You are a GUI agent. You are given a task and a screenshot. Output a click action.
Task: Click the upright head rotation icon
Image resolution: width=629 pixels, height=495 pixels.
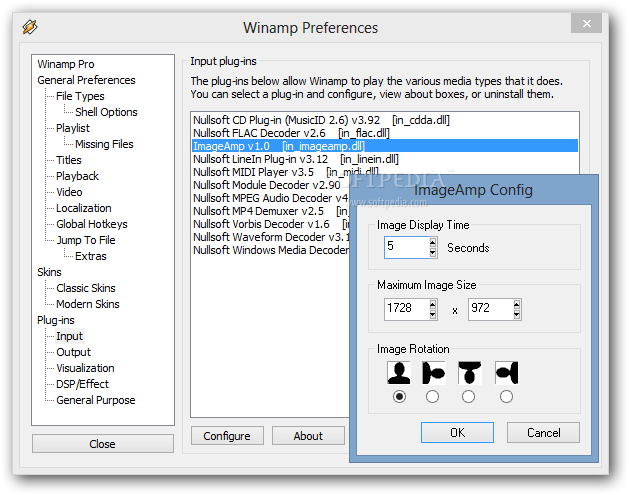click(x=399, y=373)
